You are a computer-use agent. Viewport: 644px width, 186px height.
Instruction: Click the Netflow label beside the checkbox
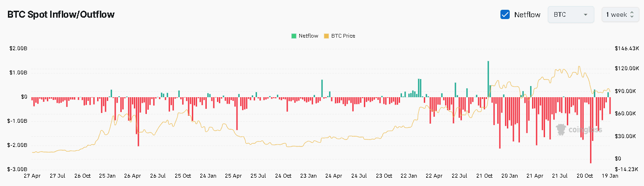(x=527, y=14)
